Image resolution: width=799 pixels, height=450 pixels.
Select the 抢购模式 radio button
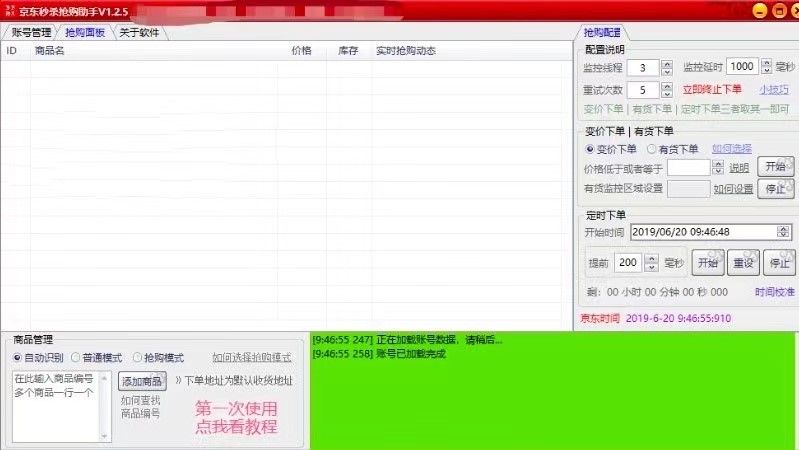[137, 358]
